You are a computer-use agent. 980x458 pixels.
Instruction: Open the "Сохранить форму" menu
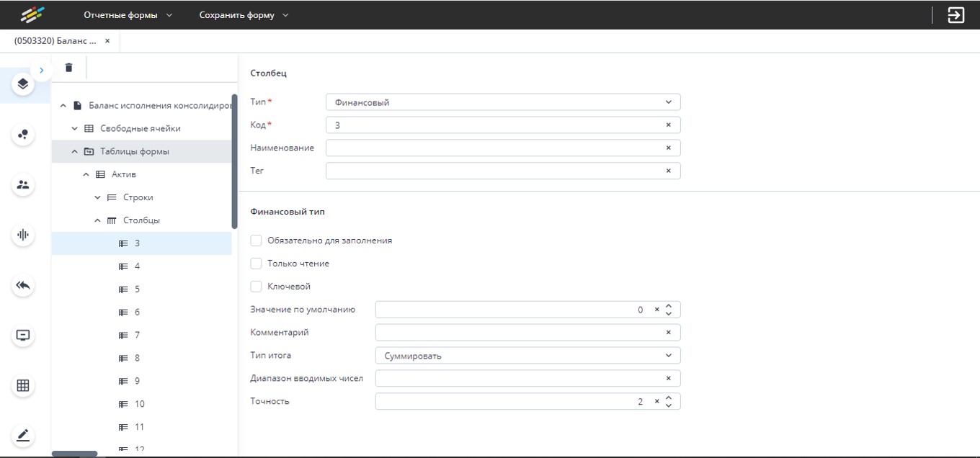(244, 15)
